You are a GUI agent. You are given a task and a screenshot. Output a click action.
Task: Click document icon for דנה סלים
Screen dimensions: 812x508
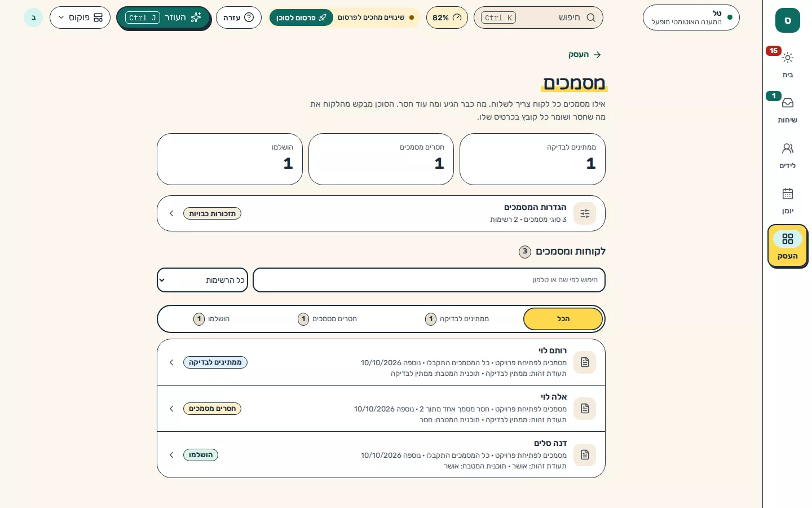[585, 455]
